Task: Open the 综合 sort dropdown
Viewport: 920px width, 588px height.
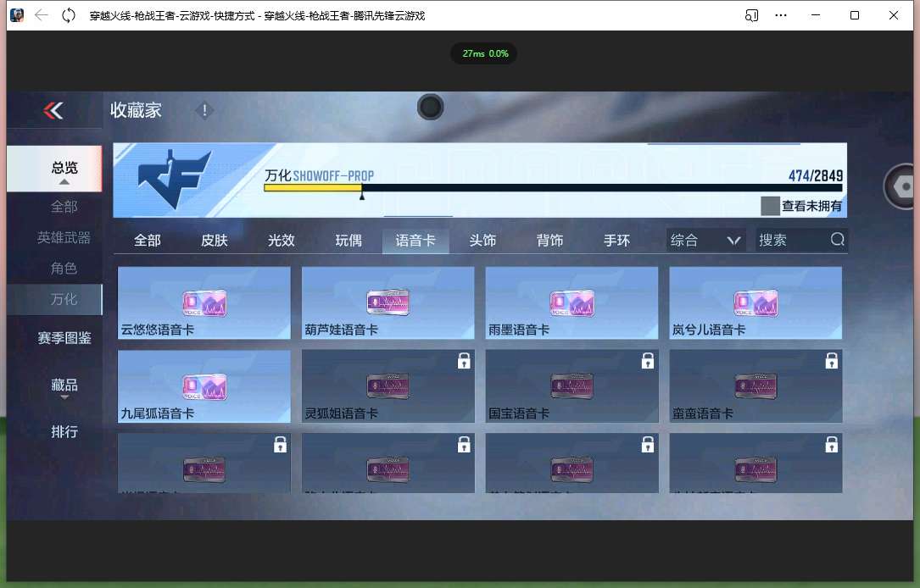Action: click(x=705, y=240)
